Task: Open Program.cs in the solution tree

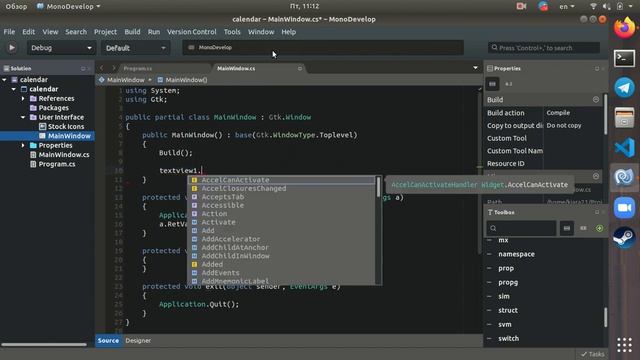Action: point(53,164)
